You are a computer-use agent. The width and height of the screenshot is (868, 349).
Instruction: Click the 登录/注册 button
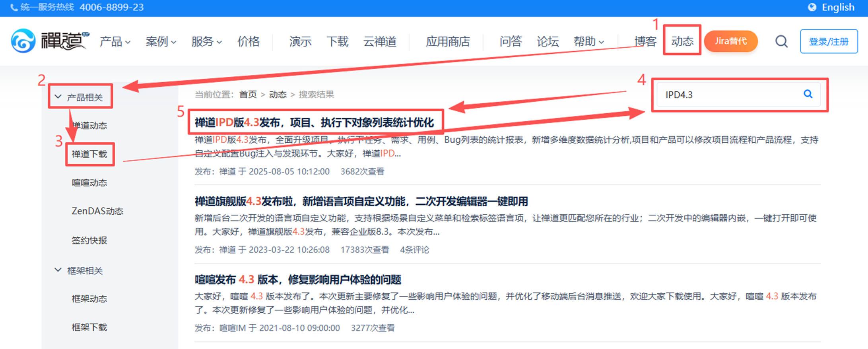point(829,41)
